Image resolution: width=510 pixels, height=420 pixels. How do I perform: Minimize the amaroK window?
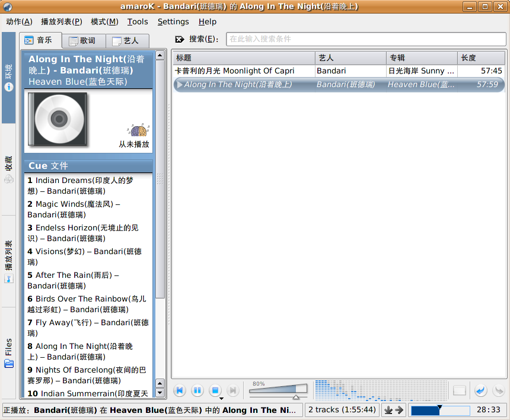click(x=470, y=7)
